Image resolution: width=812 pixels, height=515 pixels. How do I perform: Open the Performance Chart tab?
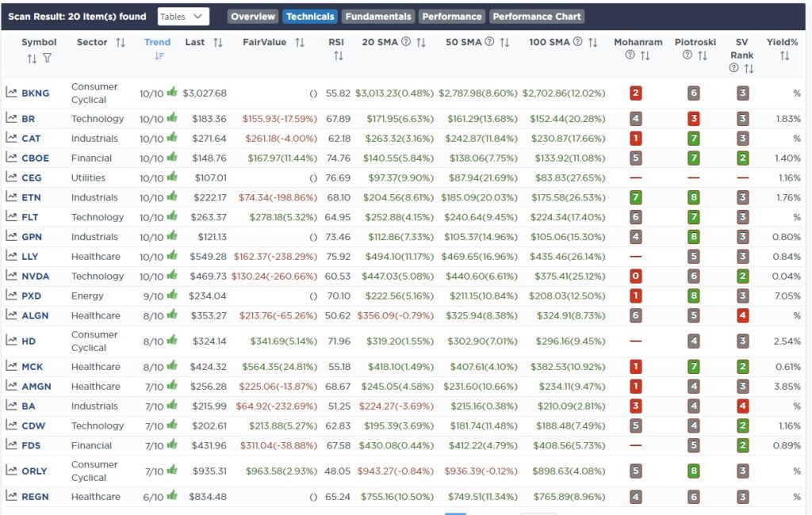(x=537, y=17)
